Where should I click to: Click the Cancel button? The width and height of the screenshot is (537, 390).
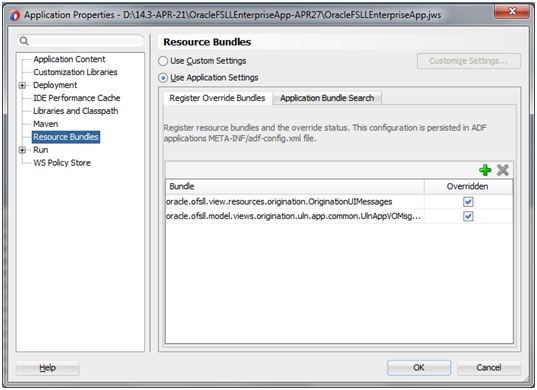(x=489, y=367)
